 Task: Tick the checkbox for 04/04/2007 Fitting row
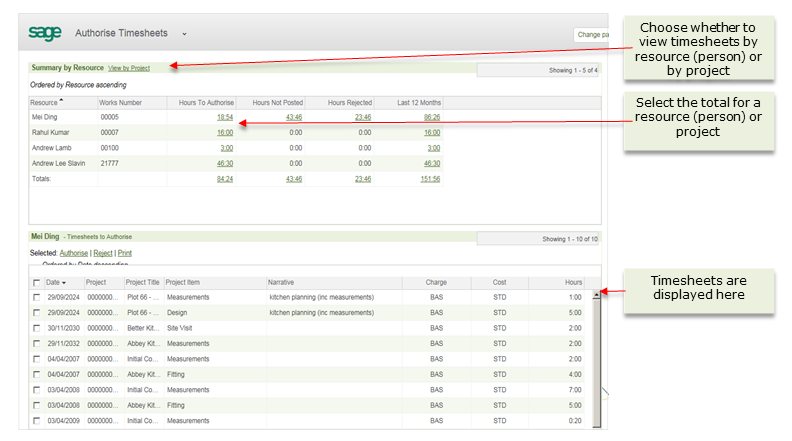[37, 374]
